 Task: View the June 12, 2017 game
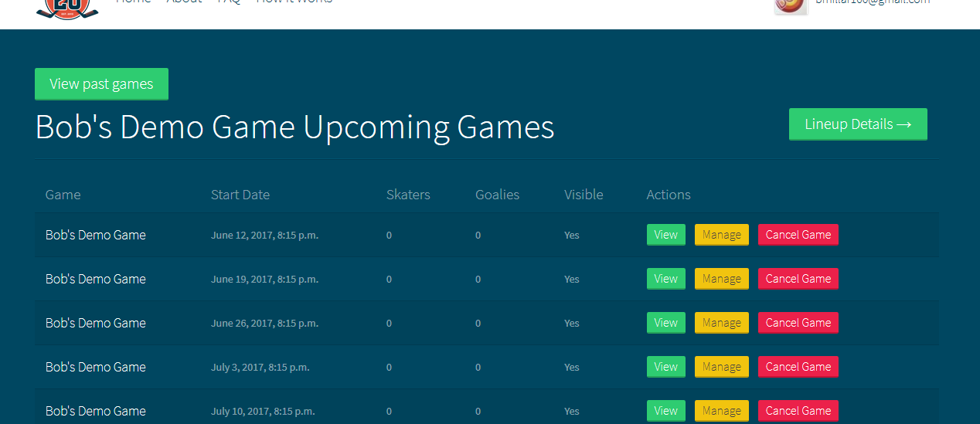point(665,235)
